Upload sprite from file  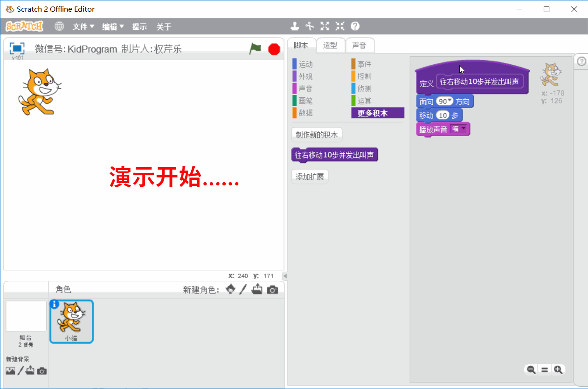pos(257,289)
